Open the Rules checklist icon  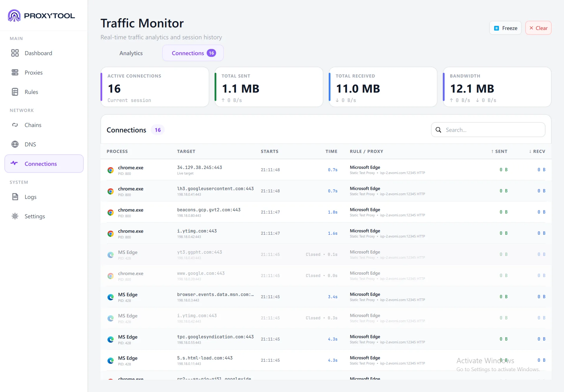click(x=15, y=92)
